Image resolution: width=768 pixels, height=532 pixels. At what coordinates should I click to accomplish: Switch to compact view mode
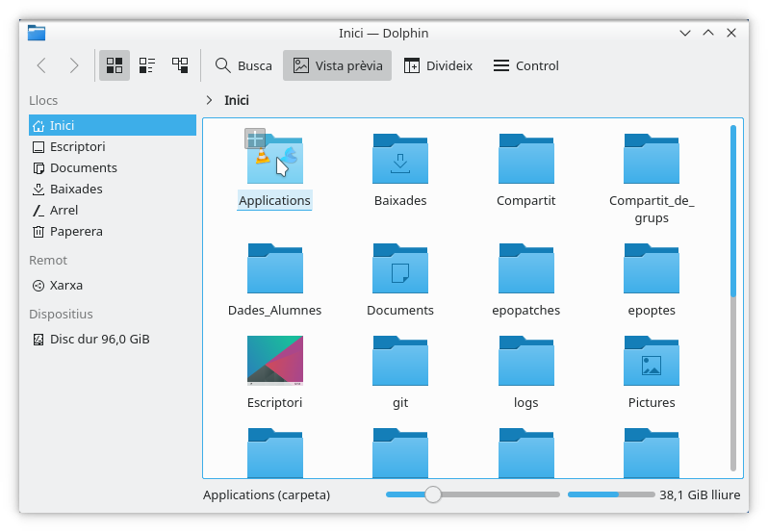[x=147, y=65]
